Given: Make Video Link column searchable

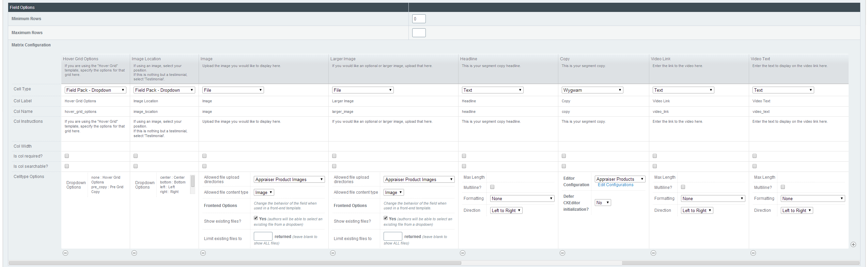Looking at the screenshot, I should 655,166.
